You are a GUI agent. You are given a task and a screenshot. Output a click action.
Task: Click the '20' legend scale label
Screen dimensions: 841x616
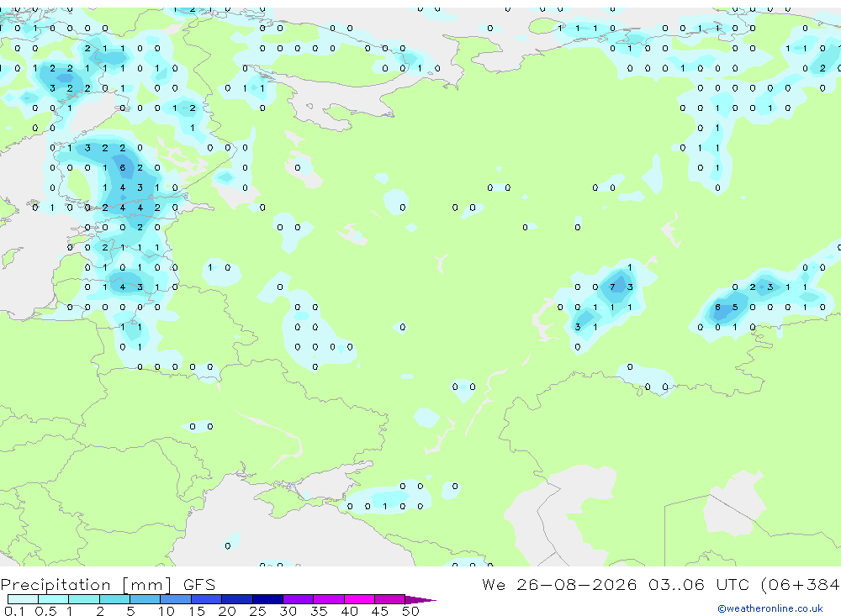pyautogui.click(x=227, y=611)
